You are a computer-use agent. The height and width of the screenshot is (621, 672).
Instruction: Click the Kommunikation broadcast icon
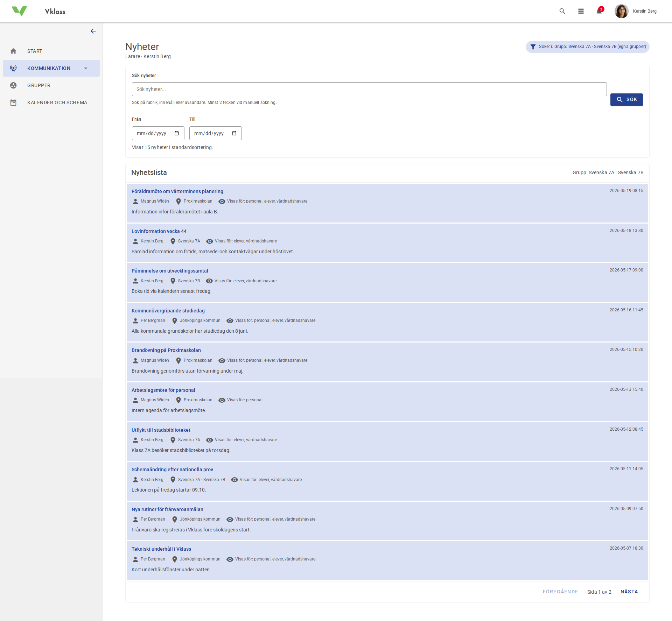13,68
